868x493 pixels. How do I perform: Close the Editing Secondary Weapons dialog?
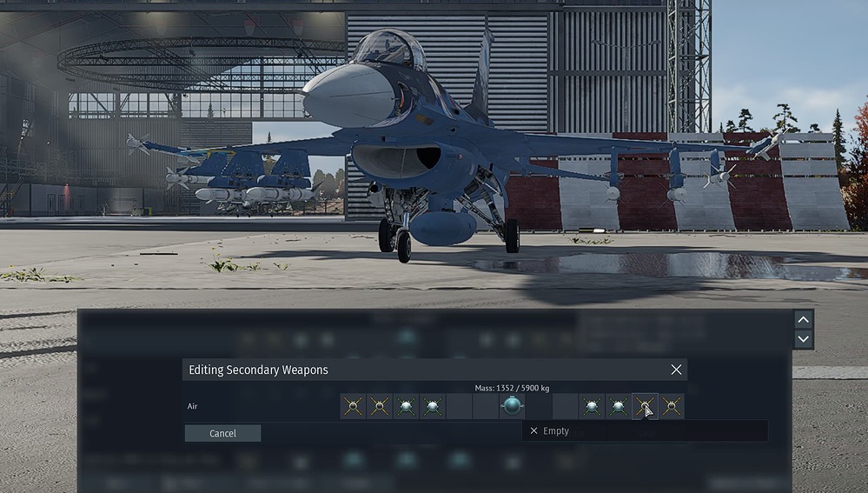click(676, 370)
